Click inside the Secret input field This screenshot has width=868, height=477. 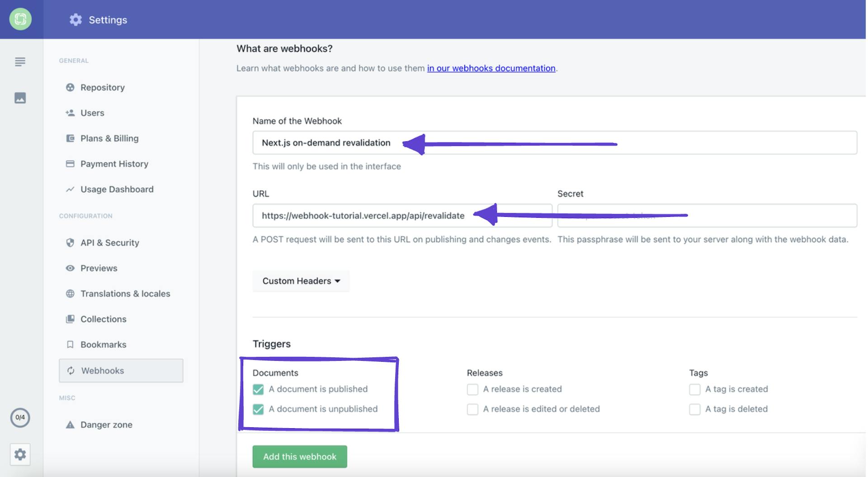tap(708, 215)
